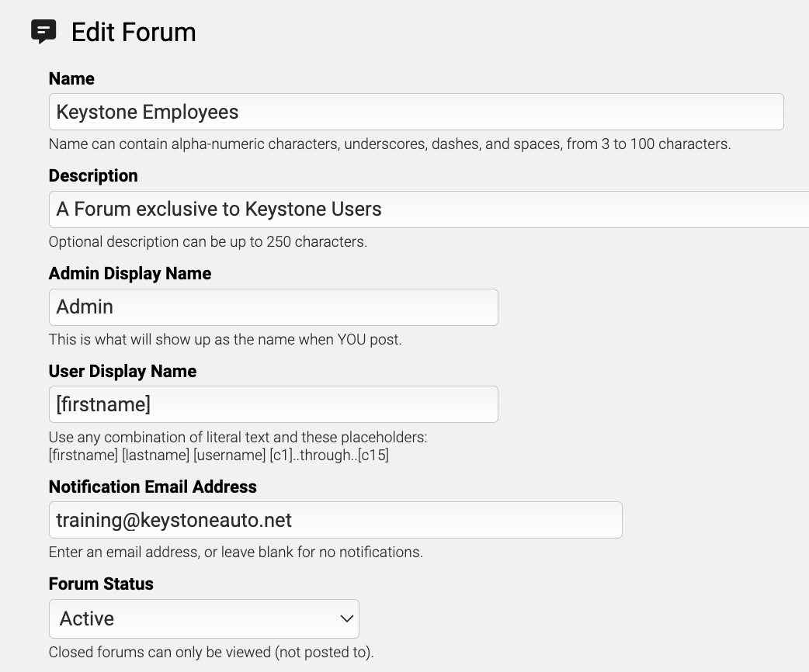Click the forum chat icon beside Edit Forum

coord(43,32)
